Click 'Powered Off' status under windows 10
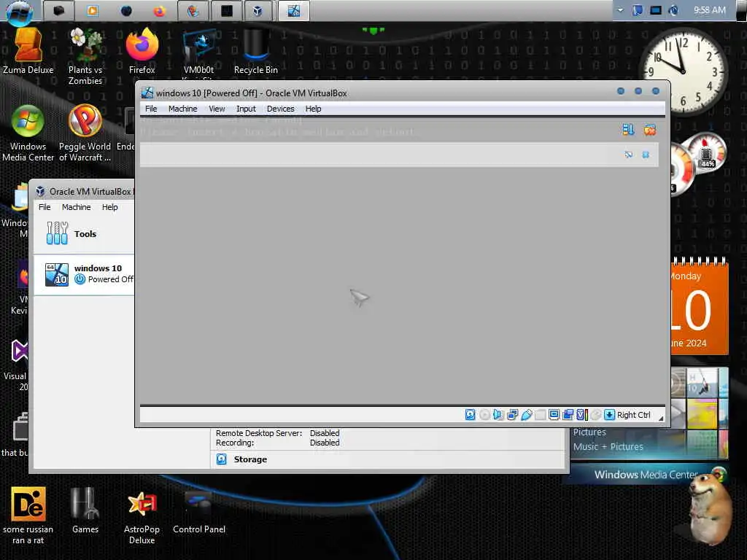Screen dimensions: 747x560 click(111, 279)
